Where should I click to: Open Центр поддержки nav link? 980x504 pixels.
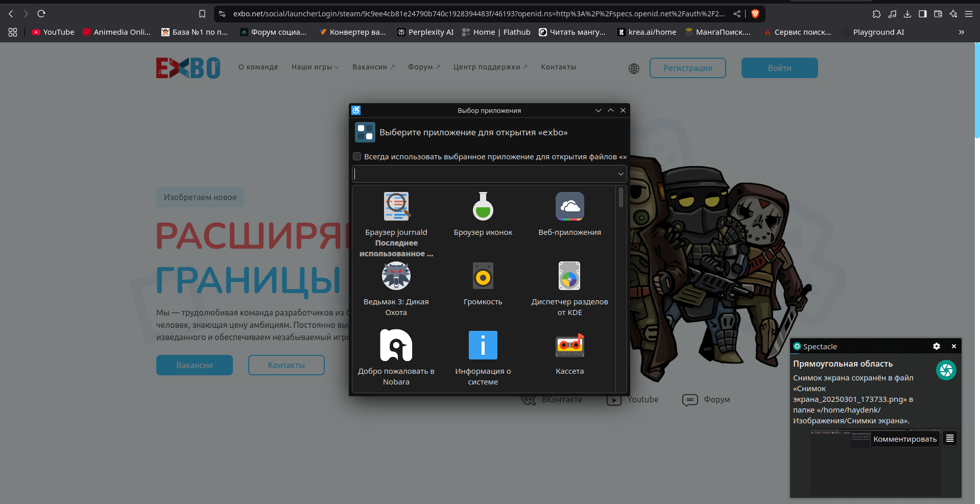coord(490,67)
